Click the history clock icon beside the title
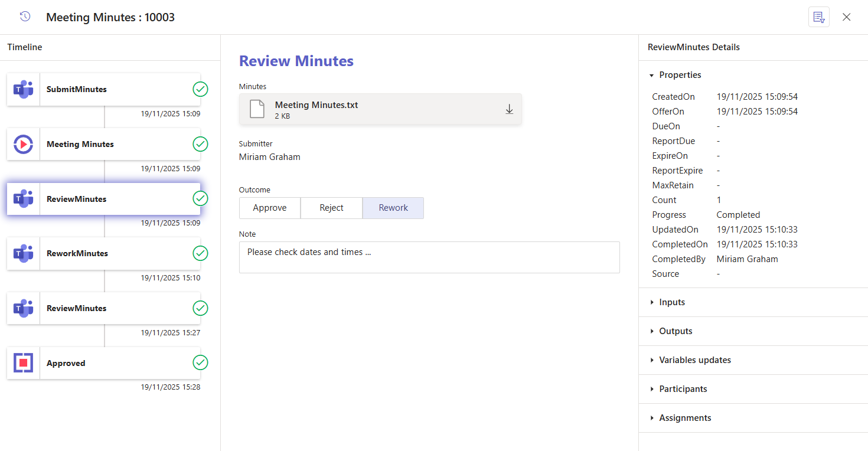 25,17
